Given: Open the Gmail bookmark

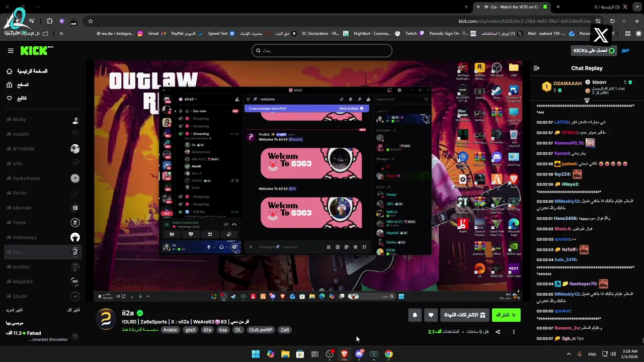Looking at the screenshot, I should (x=157, y=34).
